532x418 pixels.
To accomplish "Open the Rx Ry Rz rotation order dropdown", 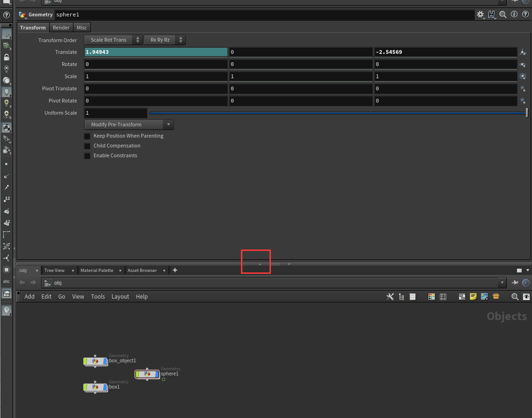I will [165, 40].
